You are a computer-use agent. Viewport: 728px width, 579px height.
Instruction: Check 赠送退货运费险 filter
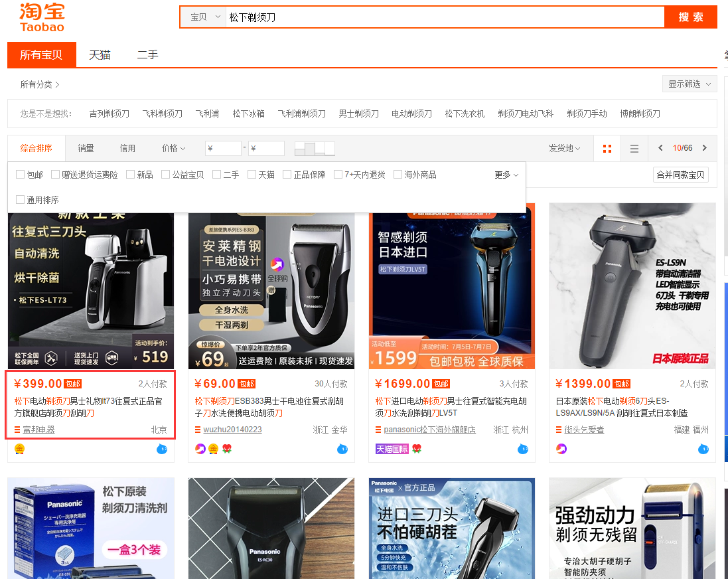tap(55, 174)
